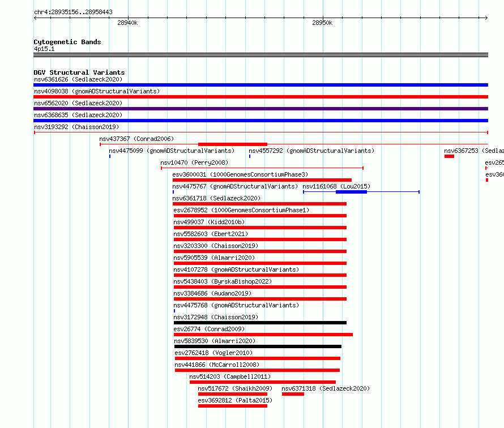Select the red nsv4098038 gnomAD variant bar
The height and width of the screenshot is (428, 504).
(260, 97)
